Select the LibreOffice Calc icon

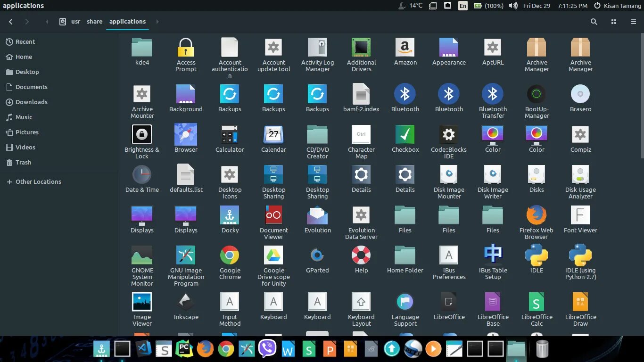(537, 302)
